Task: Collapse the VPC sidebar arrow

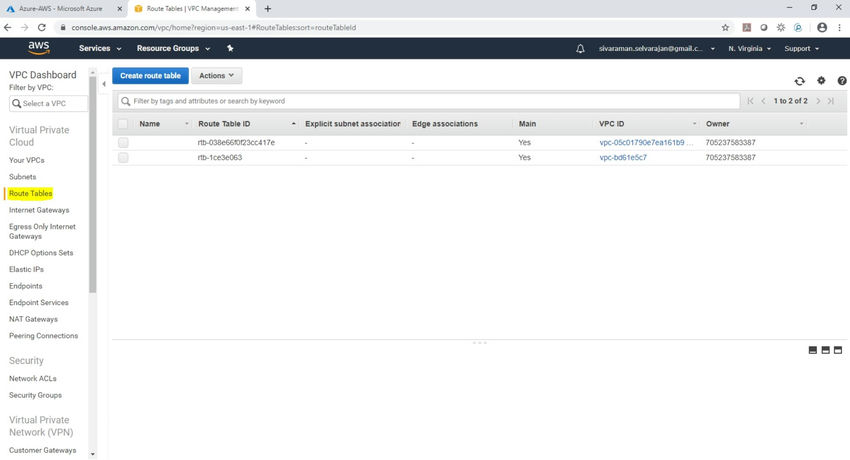Action: pos(104,83)
